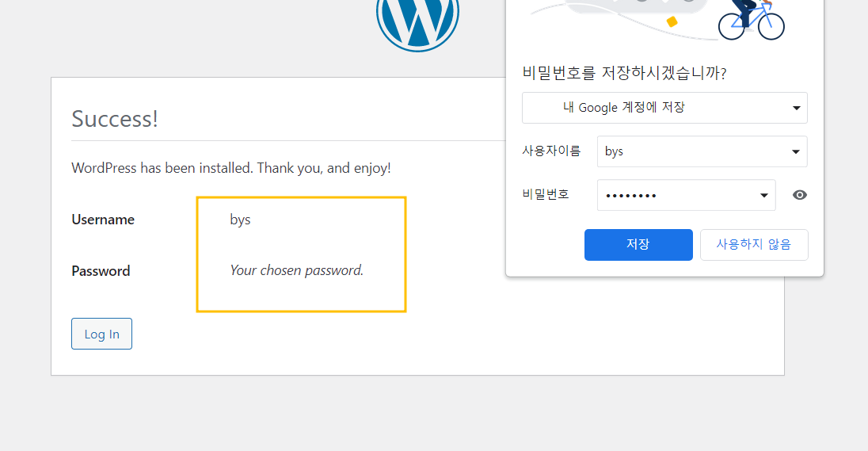Click the 비밀번호를 저장하시겠습니까? title

pyautogui.click(x=624, y=73)
